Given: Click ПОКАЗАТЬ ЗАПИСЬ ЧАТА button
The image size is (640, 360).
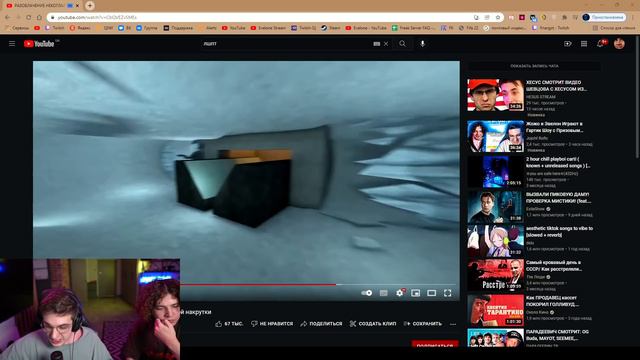Looking at the screenshot, I should [534, 66].
